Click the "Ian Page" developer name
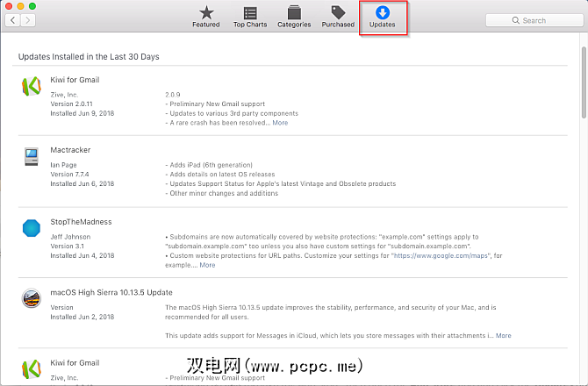 [x=63, y=165]
